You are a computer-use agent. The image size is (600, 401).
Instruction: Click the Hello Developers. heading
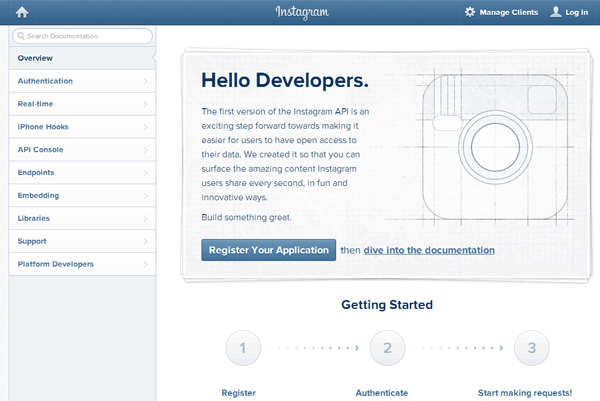285,81
